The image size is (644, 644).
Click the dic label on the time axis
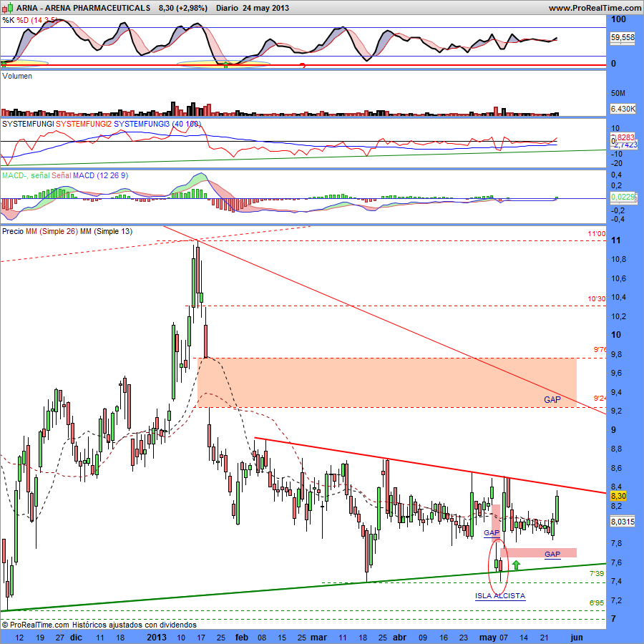pos(76,637)
